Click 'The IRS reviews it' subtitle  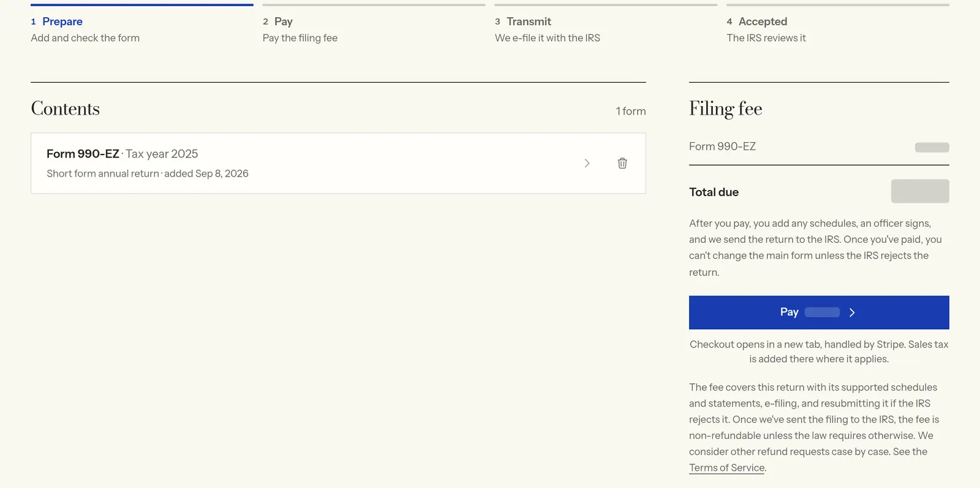766,38
